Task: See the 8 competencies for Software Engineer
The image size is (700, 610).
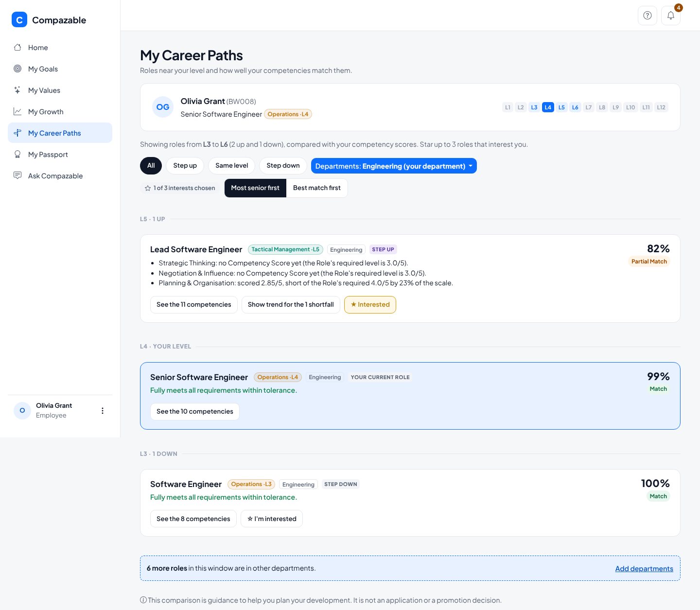Action: (x=193, y=519)
